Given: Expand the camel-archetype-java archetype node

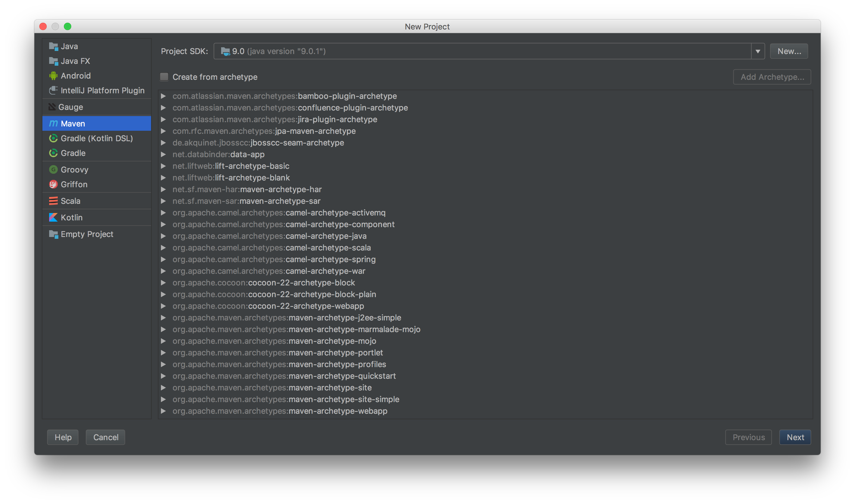Looking at the screenshot, I should point(163,236).
